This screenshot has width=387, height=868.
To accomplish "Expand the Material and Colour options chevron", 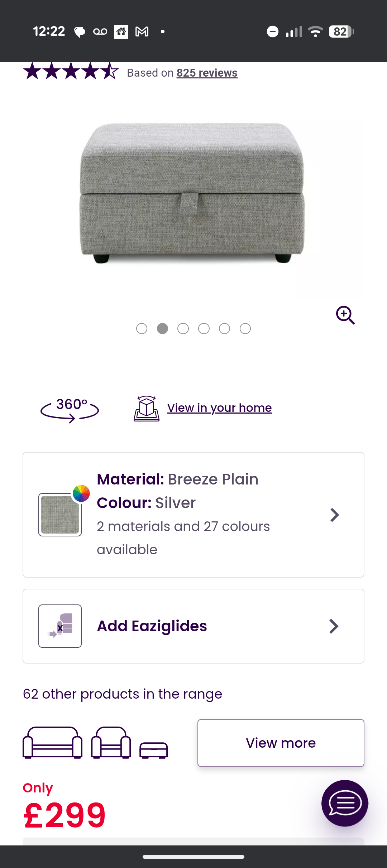I will coord(334,515).
